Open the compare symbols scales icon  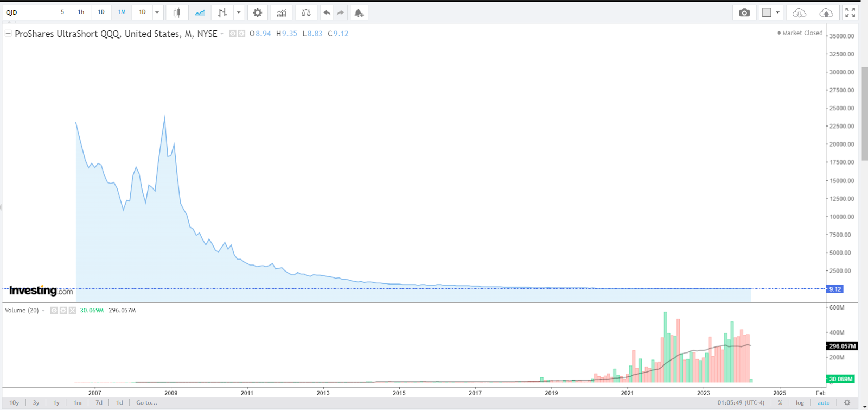point(306,12)
